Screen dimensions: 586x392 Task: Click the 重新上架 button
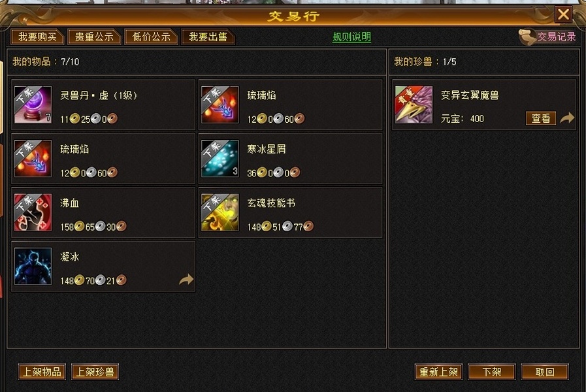438,372
